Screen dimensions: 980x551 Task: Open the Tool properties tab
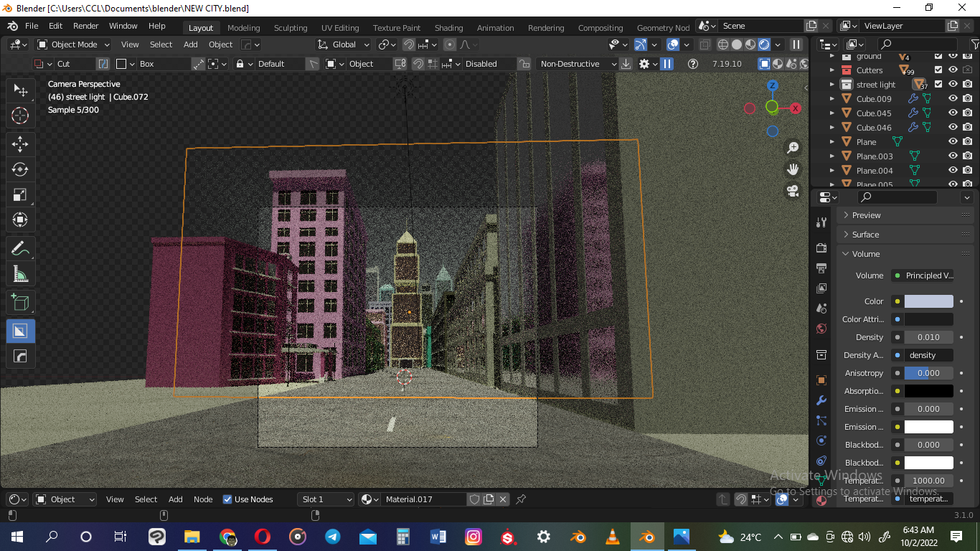[821, 223]
